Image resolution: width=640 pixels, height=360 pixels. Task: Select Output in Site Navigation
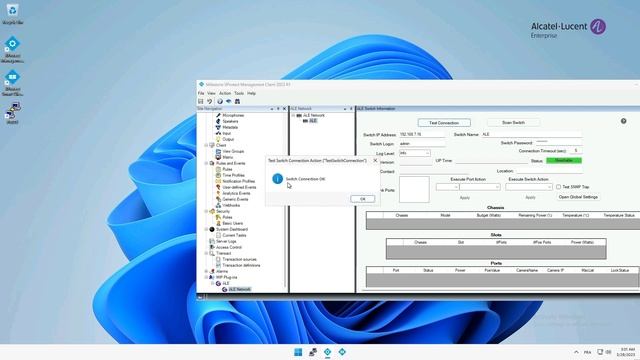click(228, 139)
